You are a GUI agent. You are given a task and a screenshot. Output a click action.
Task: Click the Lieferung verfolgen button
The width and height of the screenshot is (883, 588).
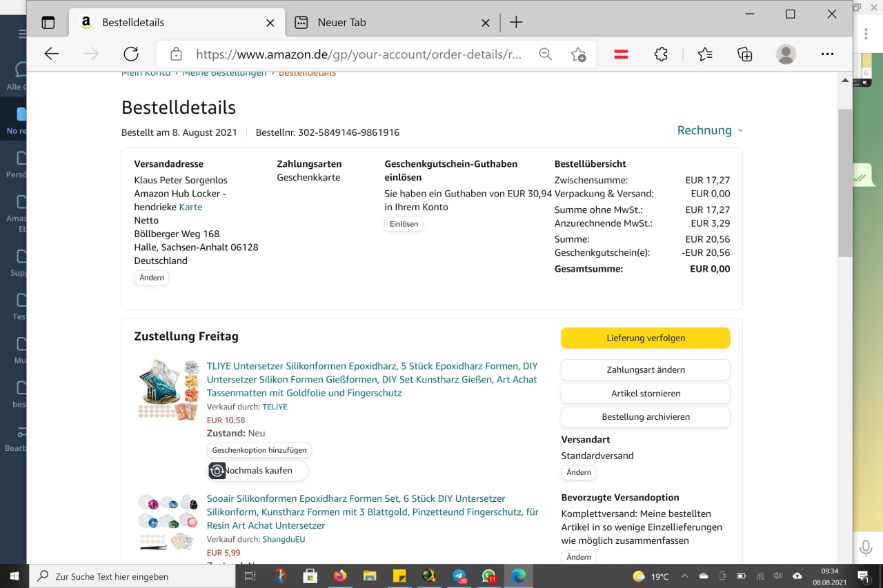645,338
